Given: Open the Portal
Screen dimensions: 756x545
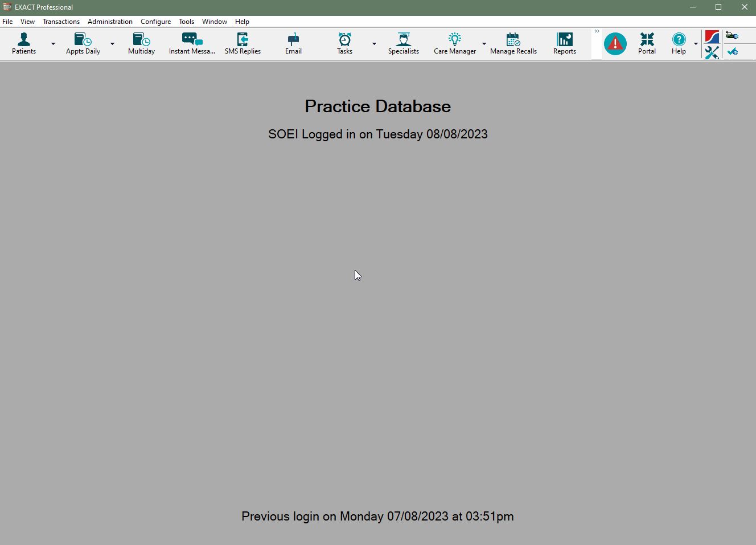Looking at the screenshot, I should point(647,43).
